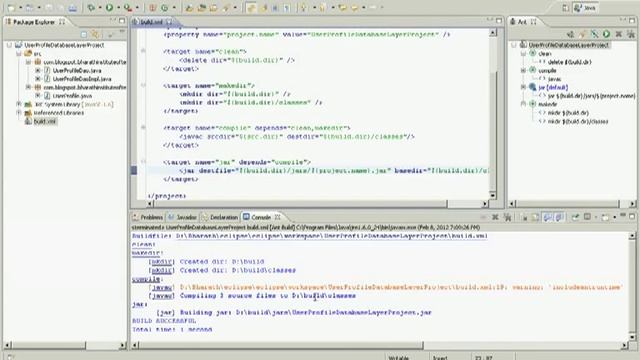Fold the compile target in editor gutter
This screenshot has height=360, width=640.
[143, 127]
